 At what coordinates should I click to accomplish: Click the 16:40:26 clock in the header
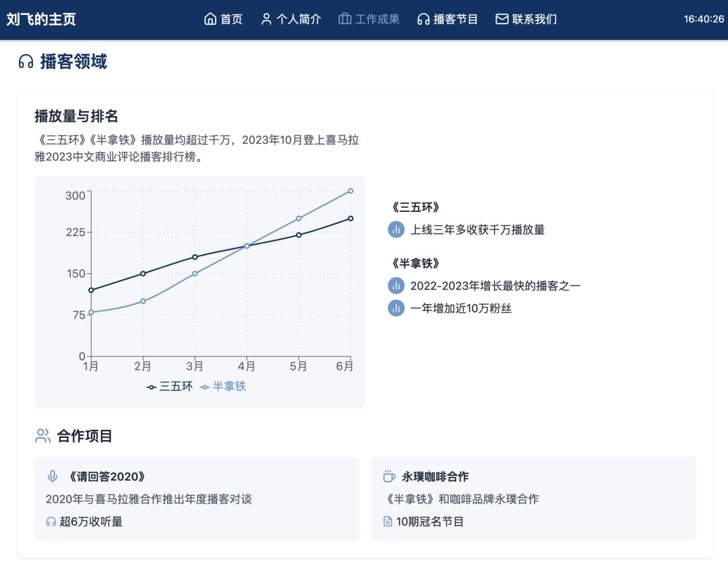pyautogui.click(x=703, y=19)
